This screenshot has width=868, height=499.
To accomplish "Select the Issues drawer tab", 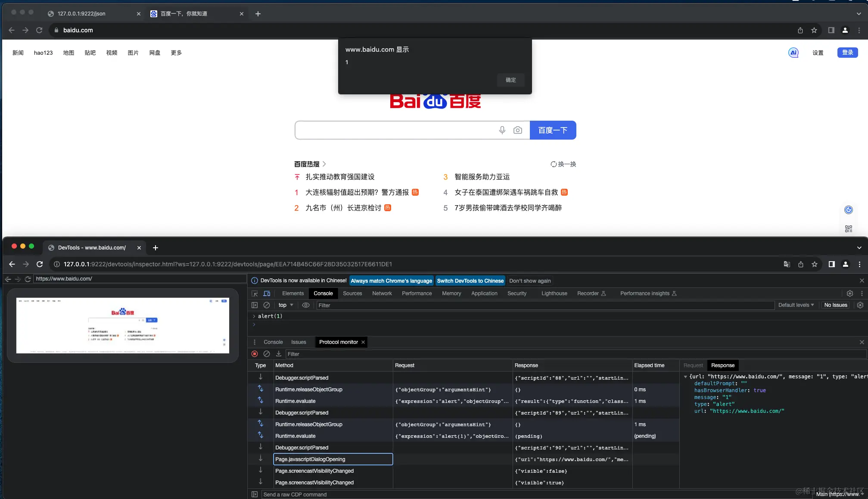I will 299,342.
